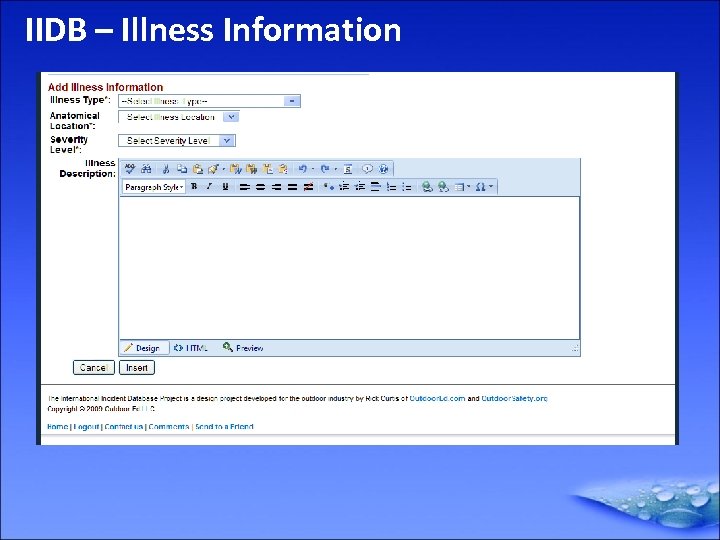Screen dimensions: 720x540
Task: Cut selection with the scissors icon
Action: click(x=166, y=169)
